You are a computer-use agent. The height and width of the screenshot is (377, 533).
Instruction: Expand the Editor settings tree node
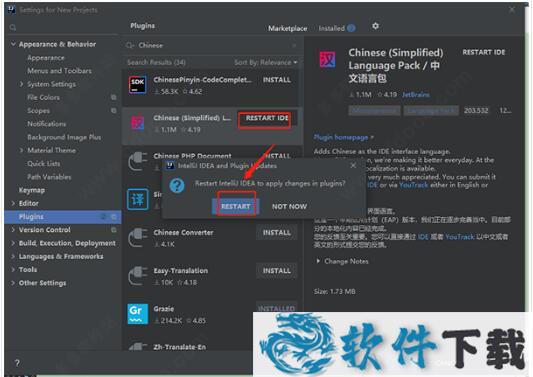[13, 203]
